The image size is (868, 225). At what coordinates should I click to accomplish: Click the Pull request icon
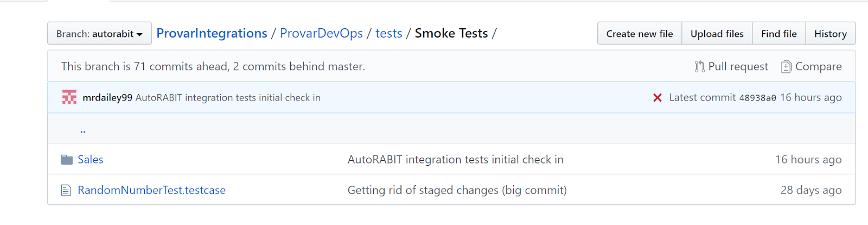point(700,66)
